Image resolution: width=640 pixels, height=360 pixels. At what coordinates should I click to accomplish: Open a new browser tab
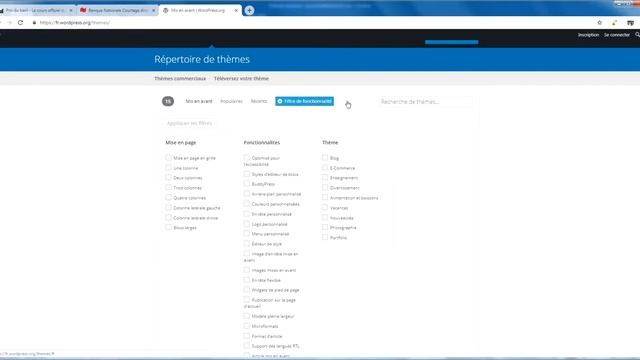pos(249,10)
